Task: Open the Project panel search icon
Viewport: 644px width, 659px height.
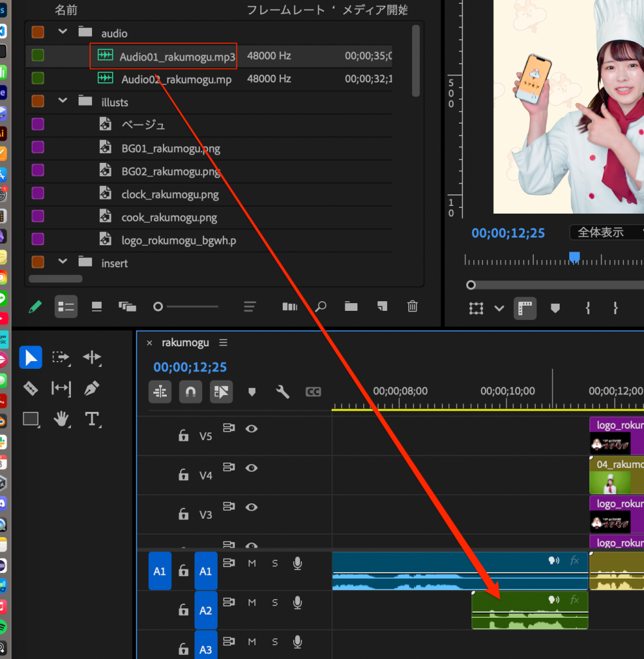Action: pyautogui.click(x=320, y=306)
